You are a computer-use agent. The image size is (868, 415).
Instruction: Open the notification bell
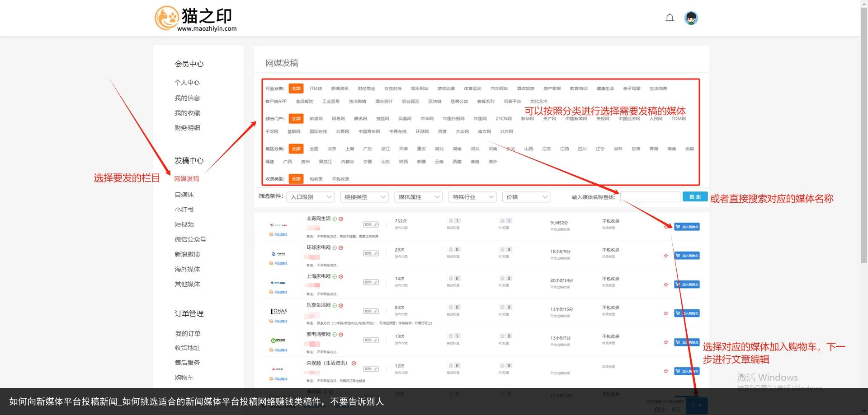click(x=670, y=18)
